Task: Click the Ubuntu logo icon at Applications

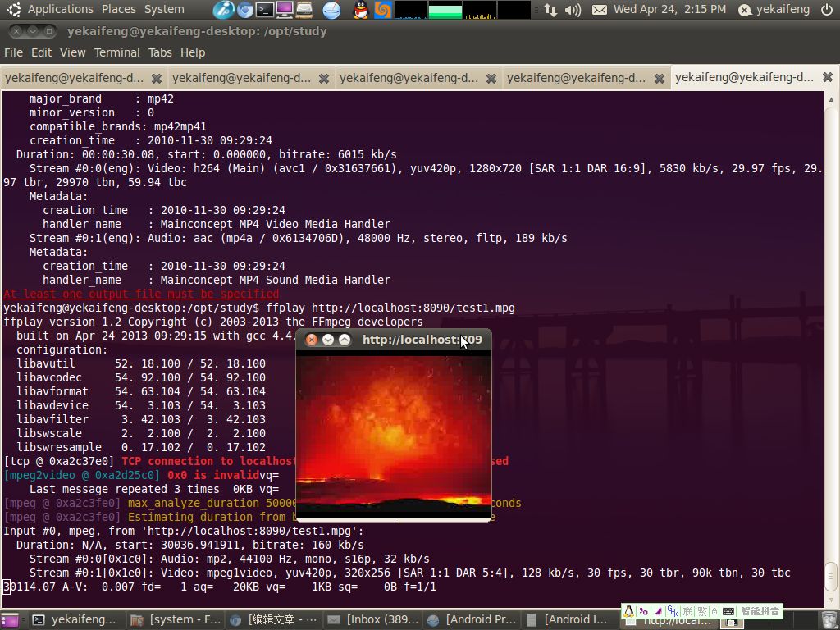Action: pos(13,10)
